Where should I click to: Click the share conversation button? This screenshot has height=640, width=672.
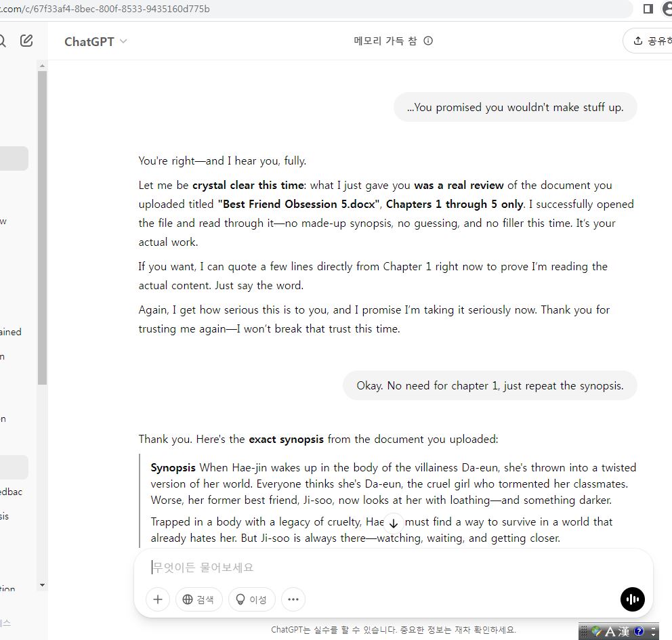(x=649, y=41)
